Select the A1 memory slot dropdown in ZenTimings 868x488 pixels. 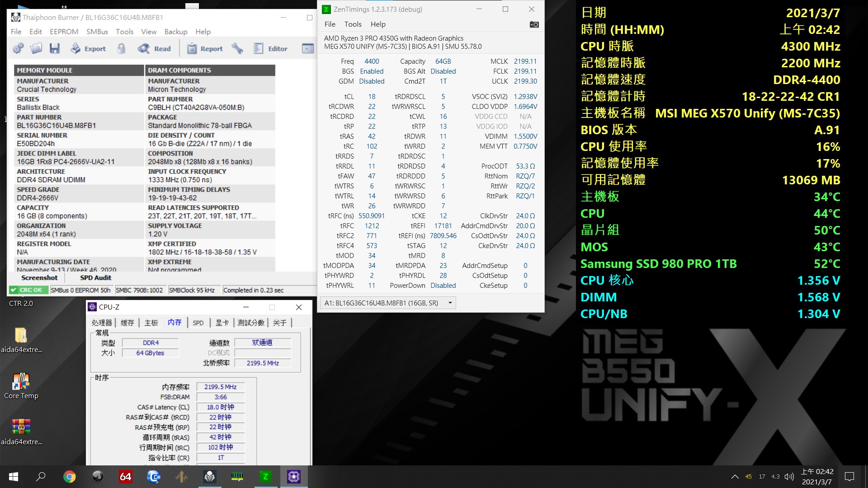click(x=388, y=303)
